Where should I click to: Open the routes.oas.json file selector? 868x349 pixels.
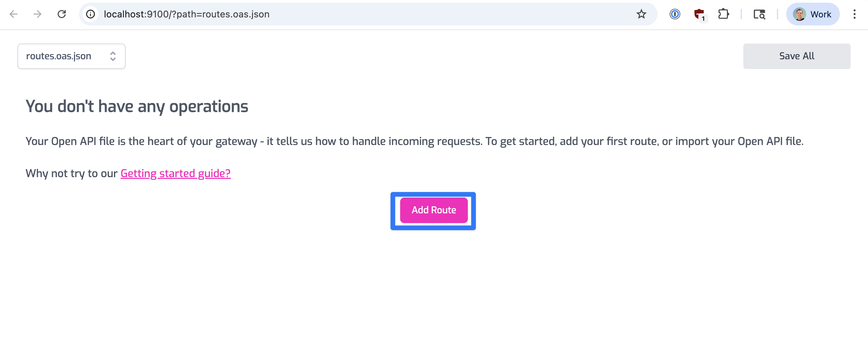pyautogui.click(x=71, y=56)
